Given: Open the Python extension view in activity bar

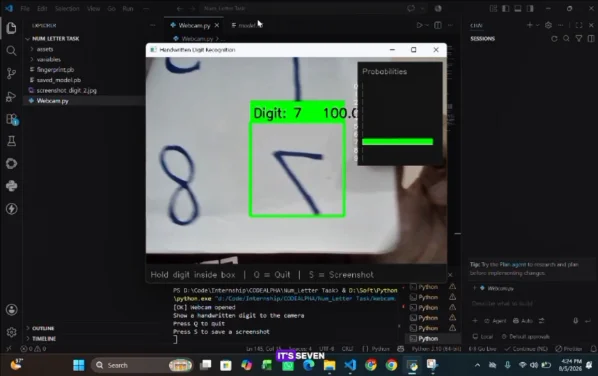Looking at the screenshot, I should pyautogui.click(x=11, y=186).
